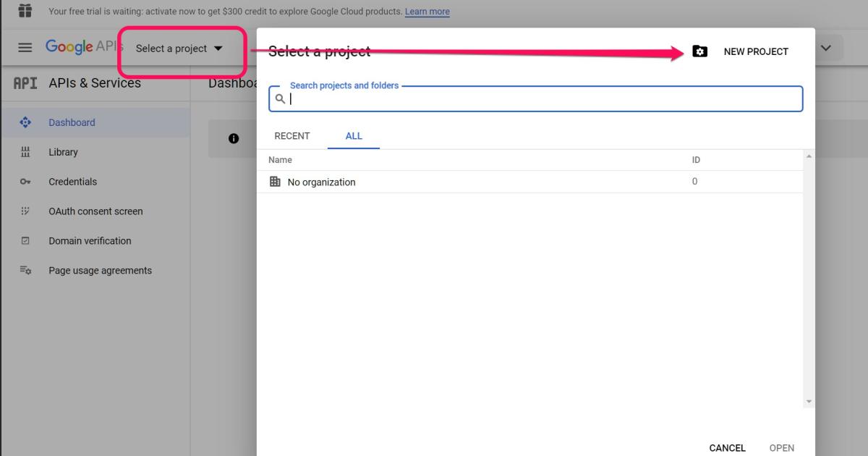Open the hamburger navigation menu

pyautogui.click(x=25, y=48)
